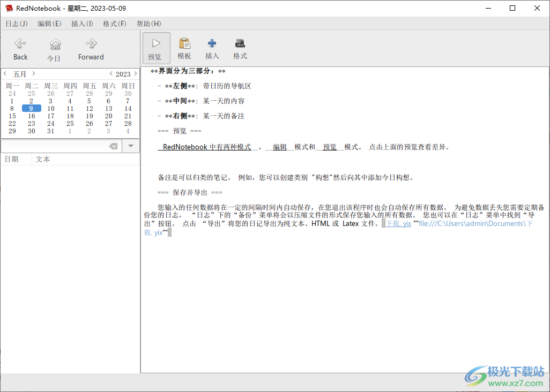Open the file:///C:\Users\admin\Documents link
The width and height of the screenshot is (550, 392).
(475, 223)
